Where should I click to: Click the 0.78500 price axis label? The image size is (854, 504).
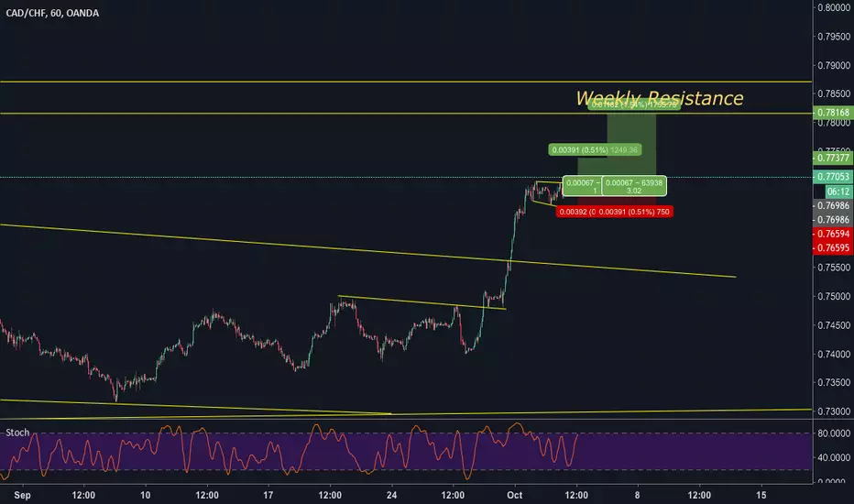834,93
